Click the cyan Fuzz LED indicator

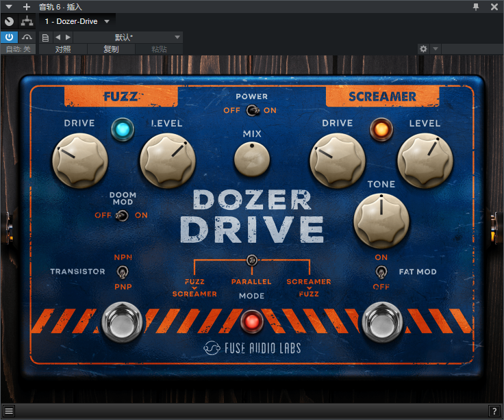pyautogui.click(x=123, y=129)
